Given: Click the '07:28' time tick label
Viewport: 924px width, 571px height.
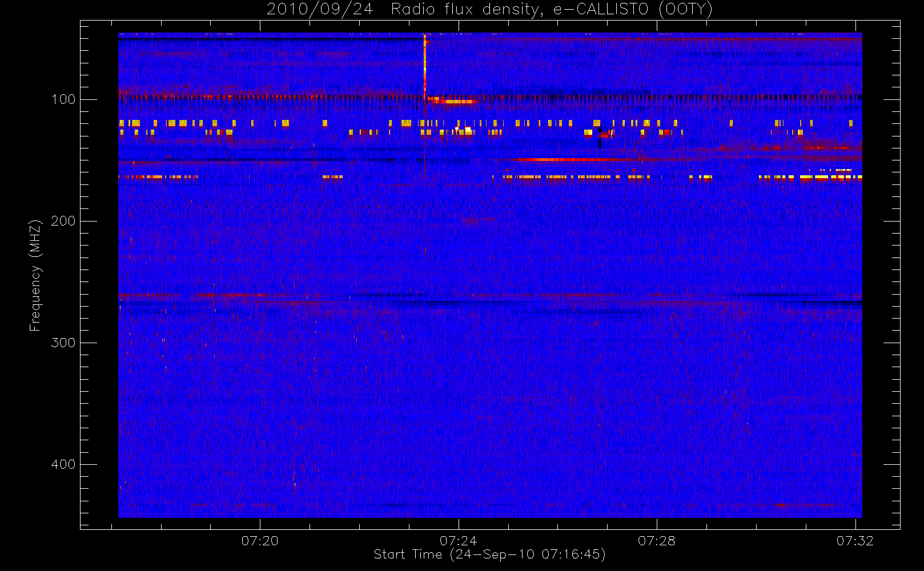Looking at the screenshot, I should (657, 541).
